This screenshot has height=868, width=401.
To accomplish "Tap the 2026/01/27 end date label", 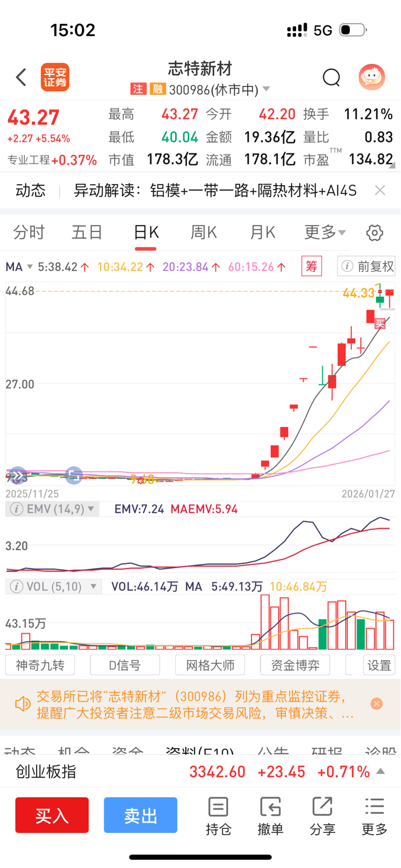I will pyautogui.click(x=368, y=493).
